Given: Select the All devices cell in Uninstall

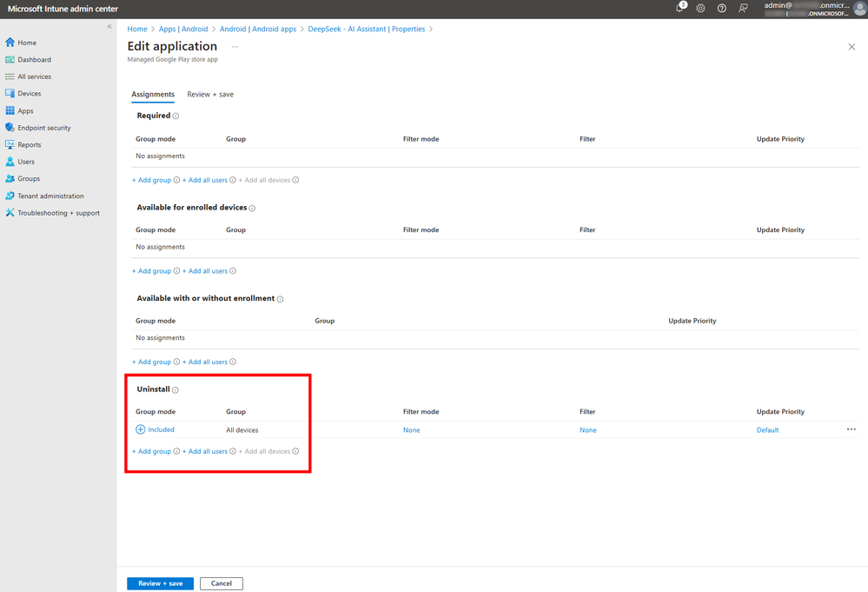Looking at the screenshot, I should tap(242, 430).
